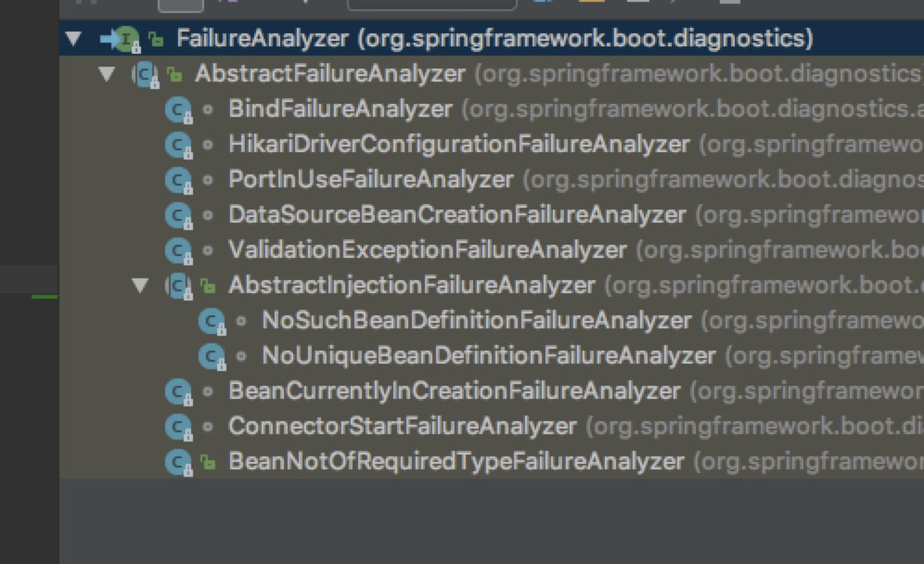This screenshot has width=924, height=564.
Task: Click the class icon beside NoUniqueBeanDefinitionFailureAnalyzer
Action: pyautogui.click(x=212, y=356)
